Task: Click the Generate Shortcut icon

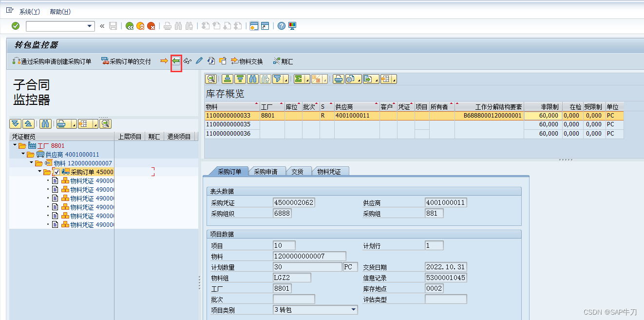Action: [265, 26]
